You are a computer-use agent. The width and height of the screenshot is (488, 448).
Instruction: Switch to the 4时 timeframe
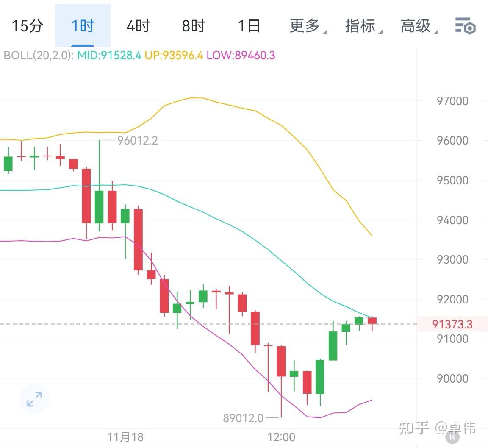pos(137,26)
